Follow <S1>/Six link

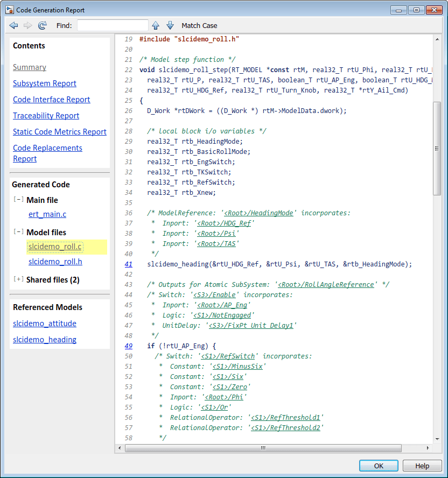pyautogui.click(x=228, y=376)
